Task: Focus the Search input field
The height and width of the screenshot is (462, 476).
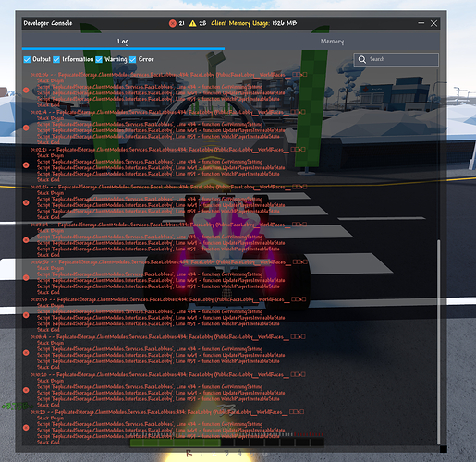Action: 397,59
